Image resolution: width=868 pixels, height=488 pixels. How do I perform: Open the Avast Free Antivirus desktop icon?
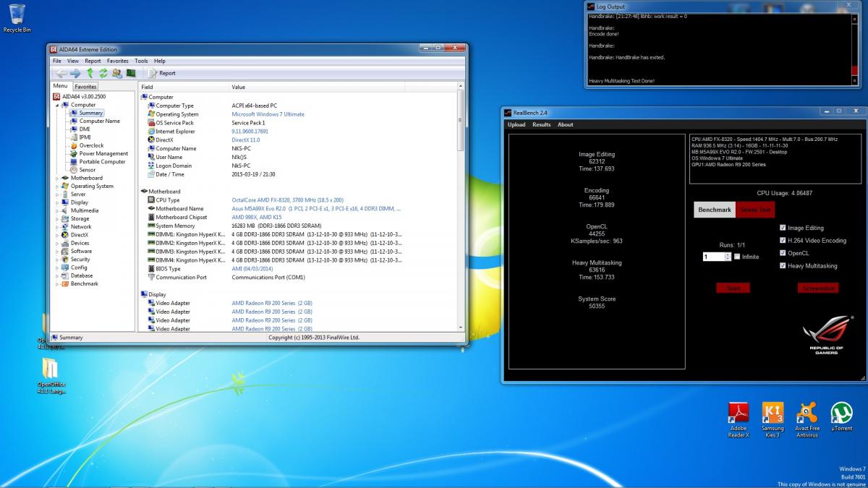pyautogui.click(x=807, y=420)
